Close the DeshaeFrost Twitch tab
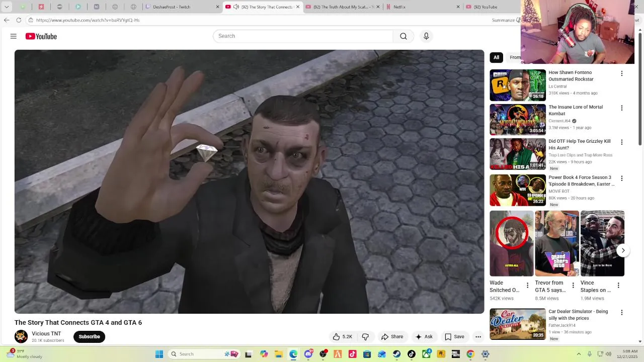 218,7
